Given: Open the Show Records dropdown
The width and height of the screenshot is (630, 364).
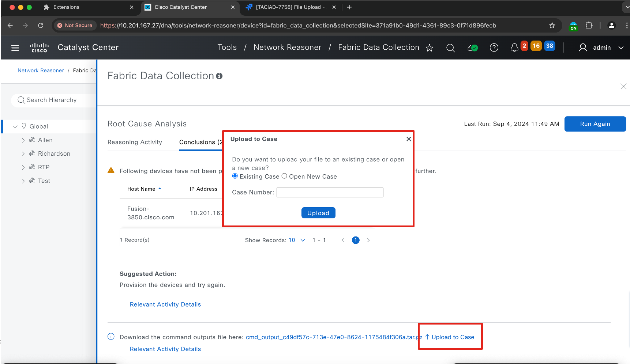Looking at the screenshot, I should (297, 240).
